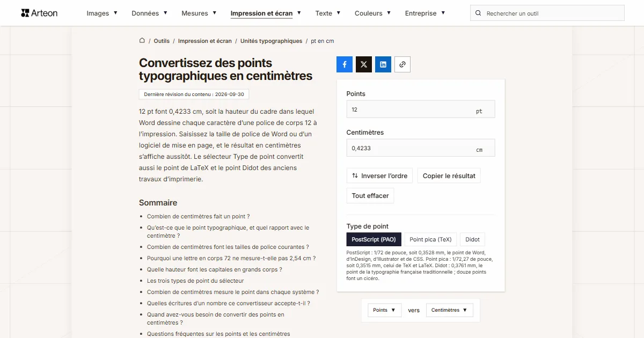Go to Impression et écran breadcrumb
This screenshot has width=644, height=338.
(205, 41)
